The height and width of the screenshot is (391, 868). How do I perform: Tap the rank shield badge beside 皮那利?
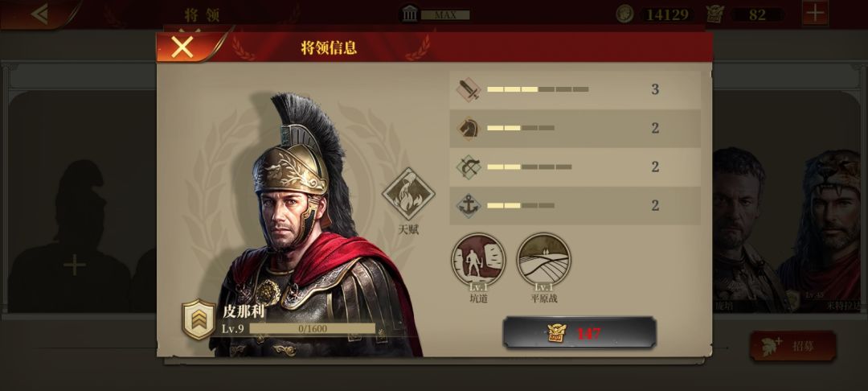(199, 319)
